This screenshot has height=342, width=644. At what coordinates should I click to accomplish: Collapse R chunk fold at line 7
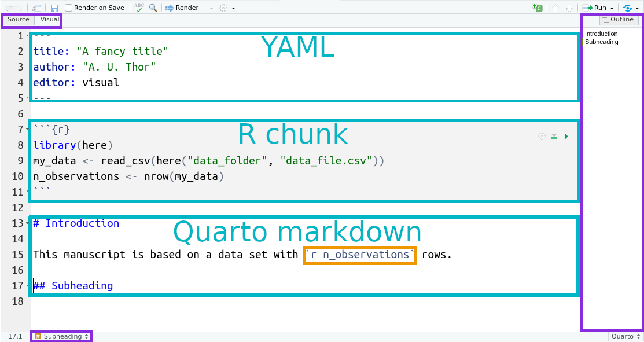coord(27,130)
